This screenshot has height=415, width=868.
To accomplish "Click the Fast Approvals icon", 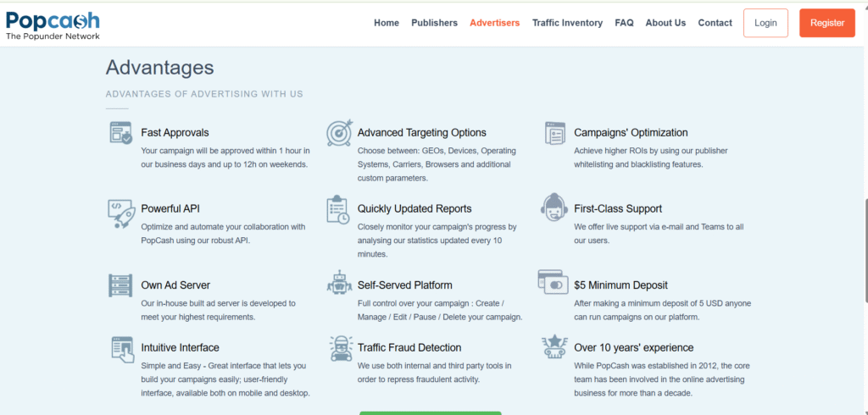I will pyautogui.click(x=121, y=133).
